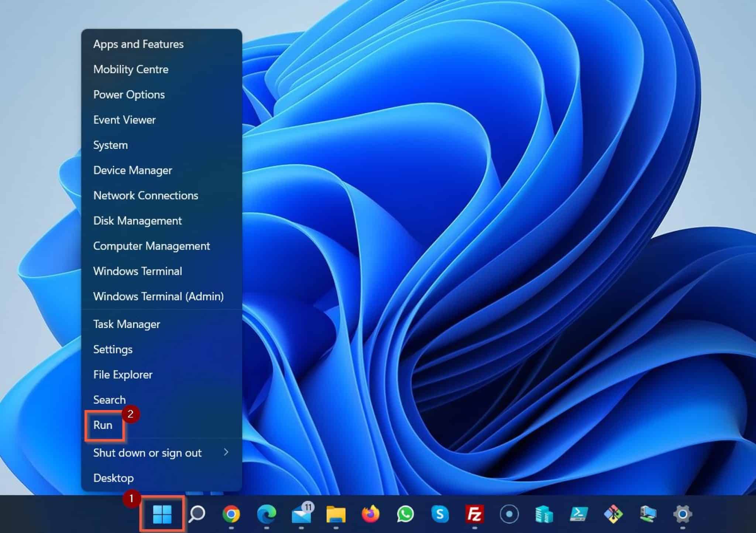Select Desktop at the bottom of the menu

(x=113, y=478)
